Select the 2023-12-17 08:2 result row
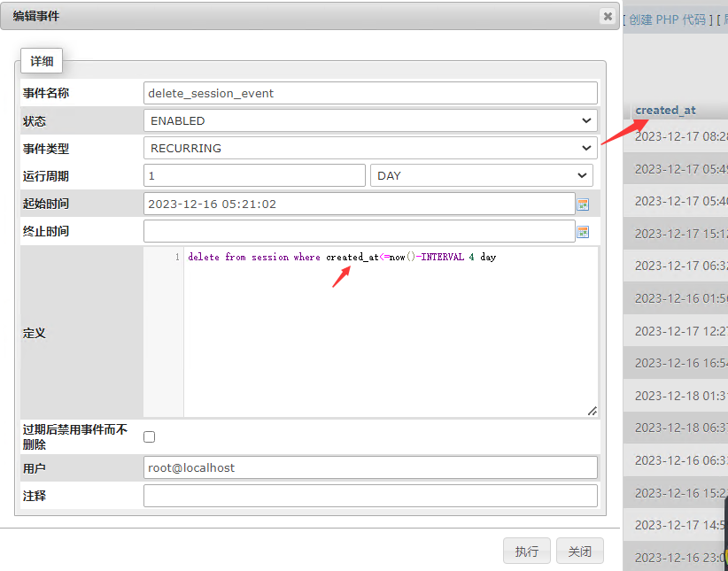 (x=682, y=136)
